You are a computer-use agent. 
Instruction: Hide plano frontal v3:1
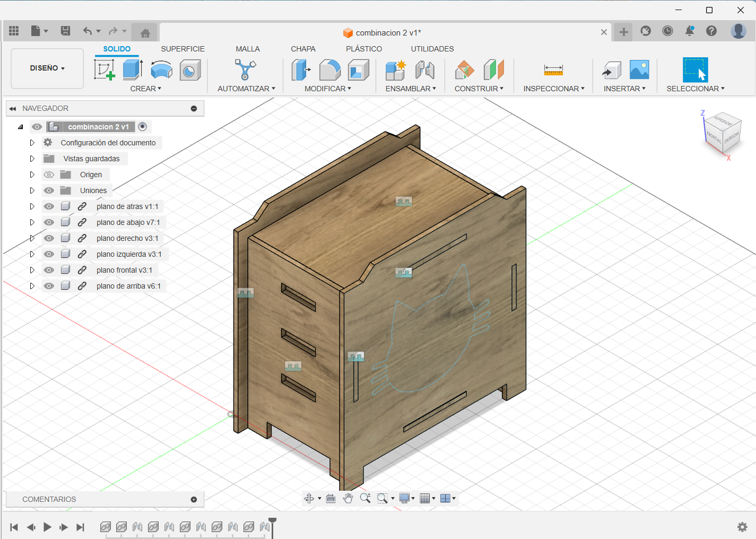pos(49,270)
